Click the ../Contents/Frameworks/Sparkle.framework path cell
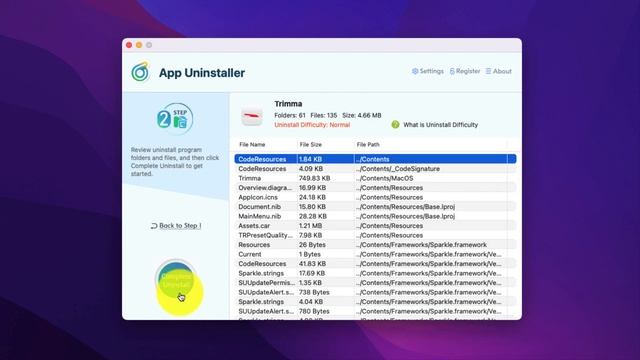This screenshot has width=640, height=360. [421, 244]
